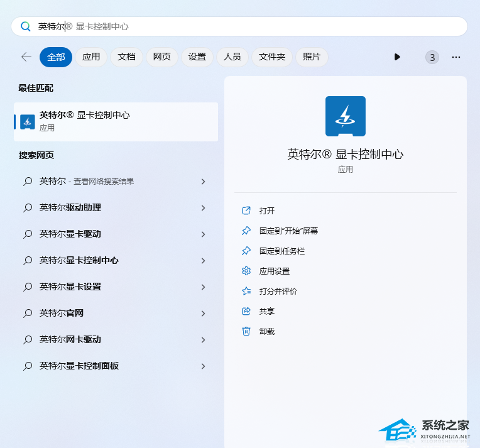Expand chevron for 查看网络搜索结果 row
The image size is (480, 448).
(x=204, y=182)
